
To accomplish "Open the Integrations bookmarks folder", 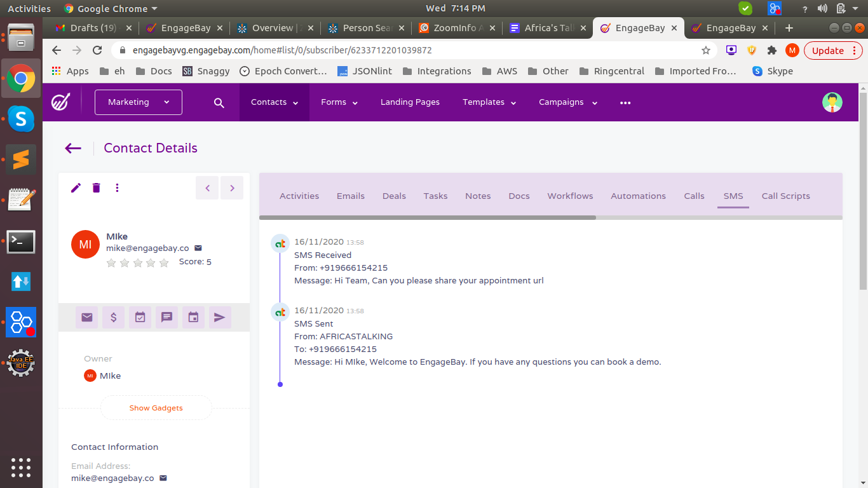I will [437, 71].
